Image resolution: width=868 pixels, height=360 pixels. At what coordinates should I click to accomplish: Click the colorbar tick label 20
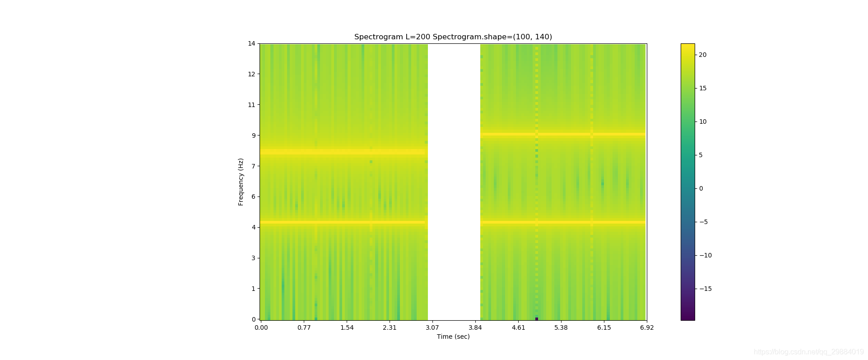coord(703,55)
